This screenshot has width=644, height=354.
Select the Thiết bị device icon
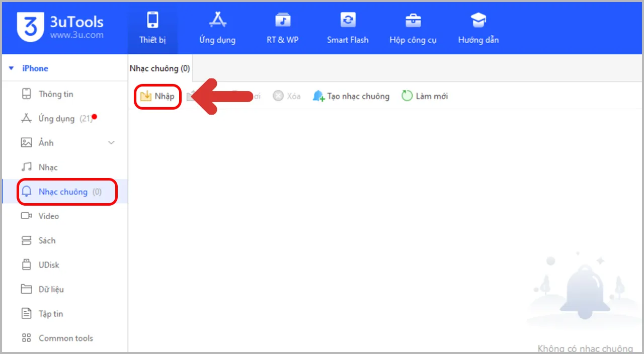point(152,28)
